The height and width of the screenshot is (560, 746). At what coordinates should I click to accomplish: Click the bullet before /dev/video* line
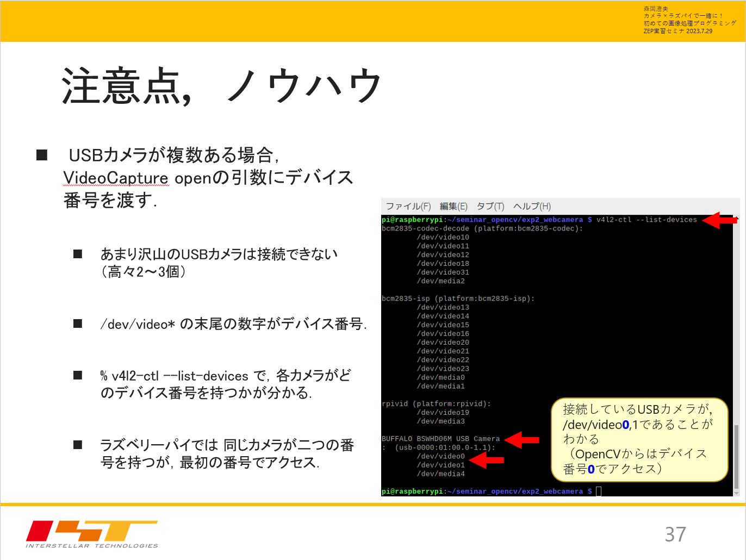coord(78,324)
